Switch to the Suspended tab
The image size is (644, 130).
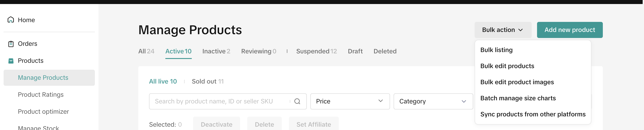point(316,51)
